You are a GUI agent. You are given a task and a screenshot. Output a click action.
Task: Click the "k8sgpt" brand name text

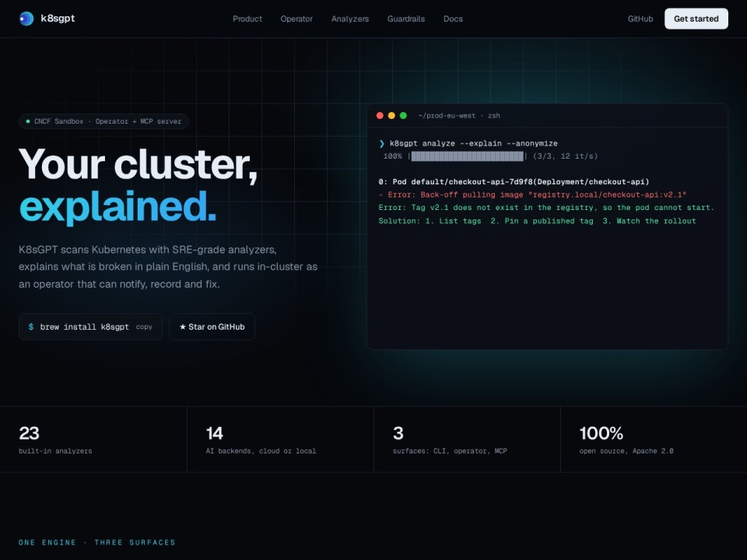tap(58, 19)
